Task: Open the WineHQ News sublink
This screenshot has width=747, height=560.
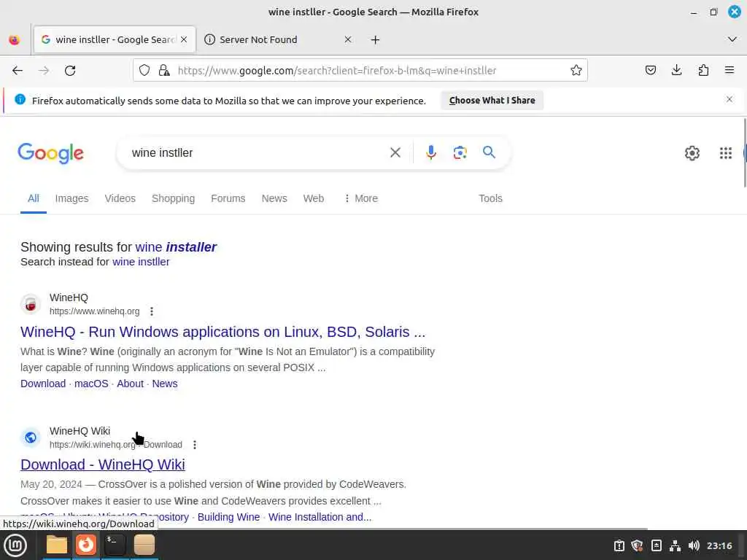Action: tap(165, 384)
